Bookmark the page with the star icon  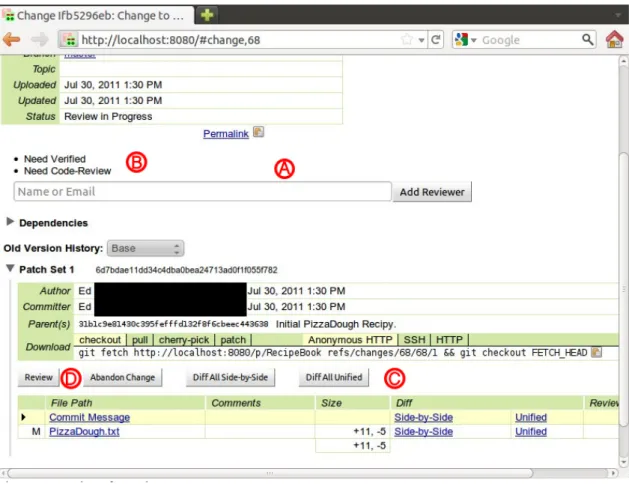pyautogui.click(x=407, y=39)
